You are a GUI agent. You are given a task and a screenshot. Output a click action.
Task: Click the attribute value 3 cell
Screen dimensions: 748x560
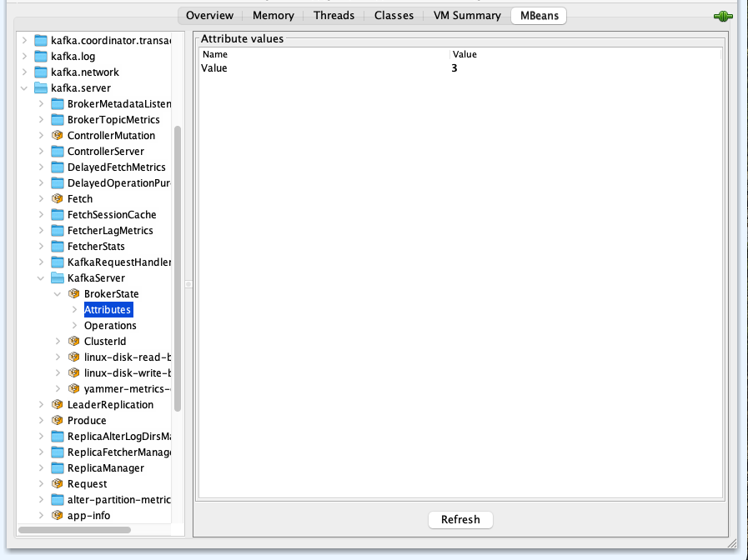coord(585,68)
